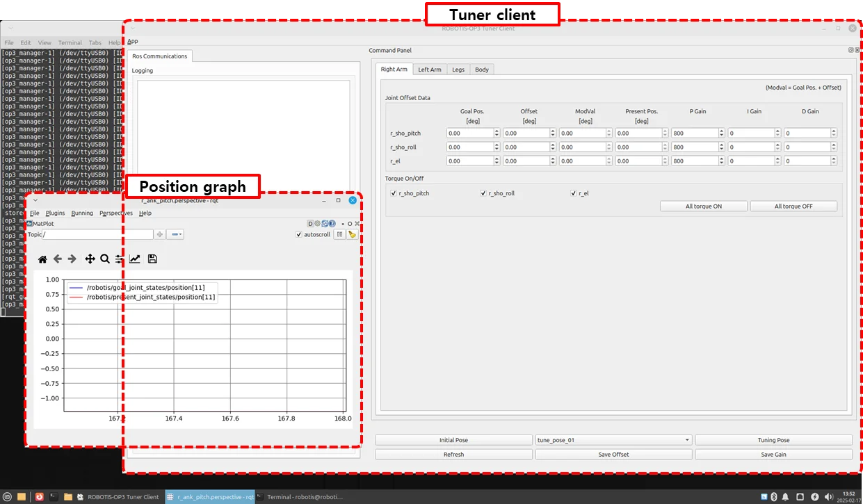Select the Ros Communications tab
This screenshot has height=504, width=863.
point(159,56)
